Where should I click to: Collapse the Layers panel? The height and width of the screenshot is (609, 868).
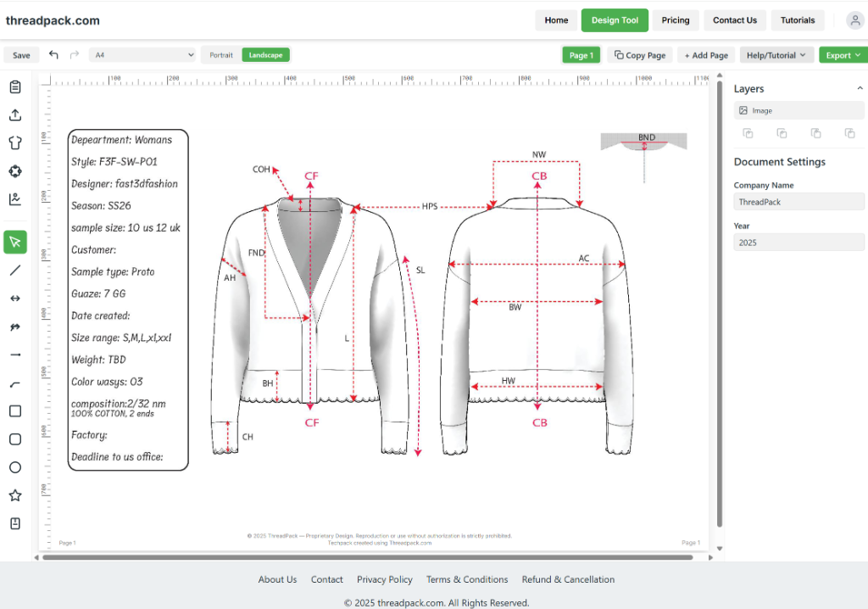point(860,88)
